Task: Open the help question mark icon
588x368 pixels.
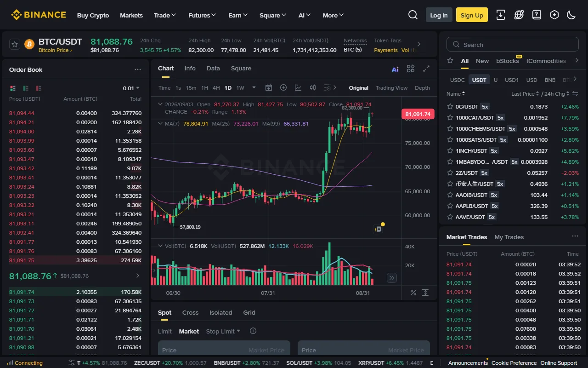Action: tap(537, 15)
